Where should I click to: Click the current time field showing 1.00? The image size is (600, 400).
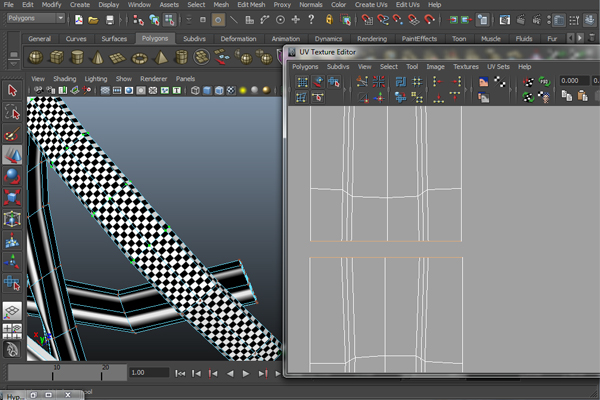tap(149, 372)
